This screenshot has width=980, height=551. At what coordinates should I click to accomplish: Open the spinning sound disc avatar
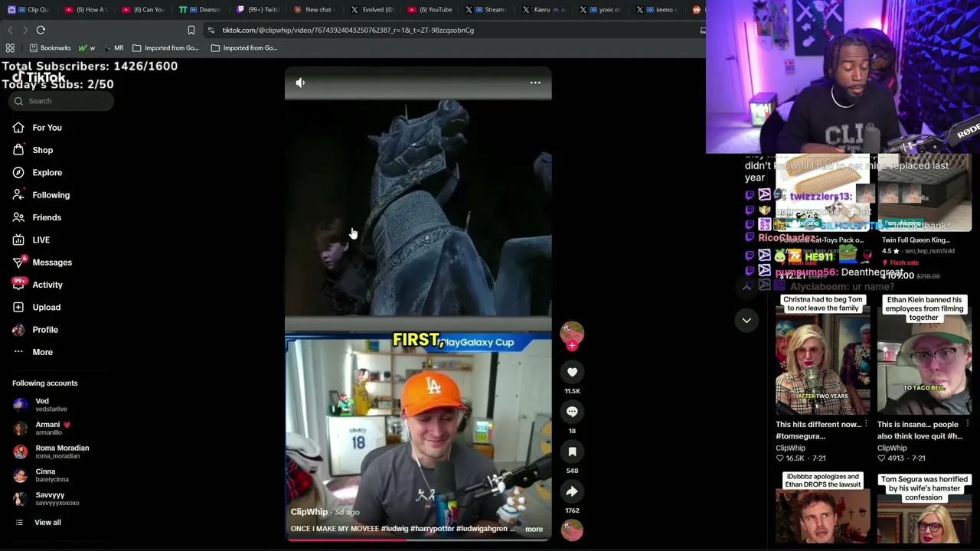pyautogui.click(x=572, y=529)
